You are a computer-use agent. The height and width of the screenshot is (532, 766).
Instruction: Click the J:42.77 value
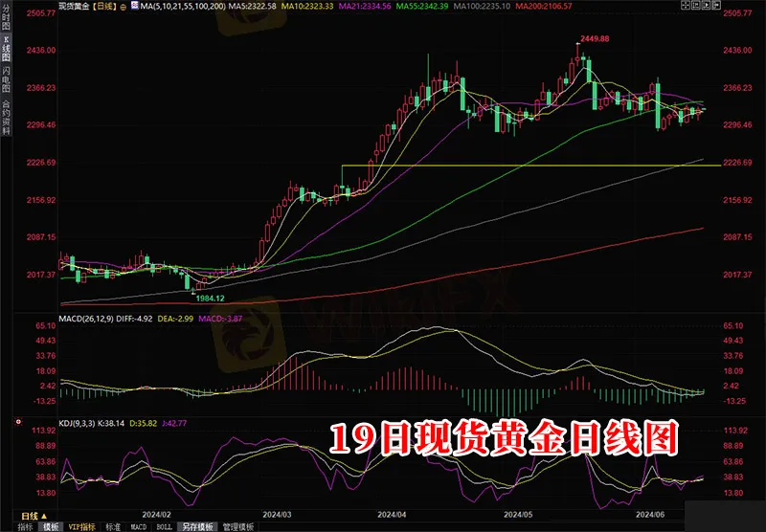click(x=174, y=423)
